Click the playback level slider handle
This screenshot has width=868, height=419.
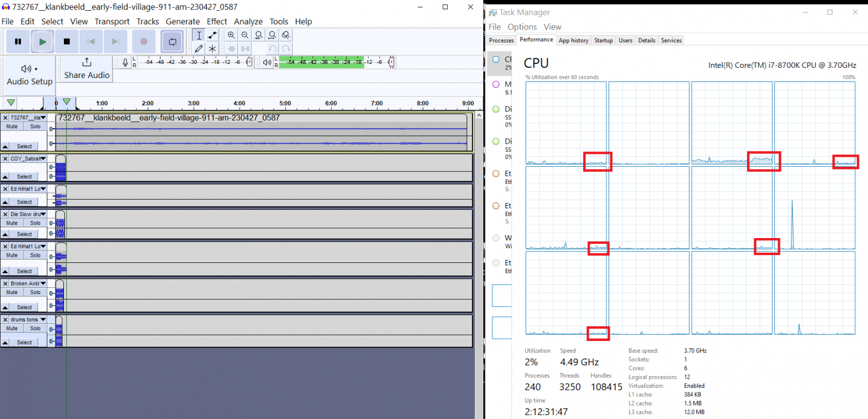coord(392,62)
